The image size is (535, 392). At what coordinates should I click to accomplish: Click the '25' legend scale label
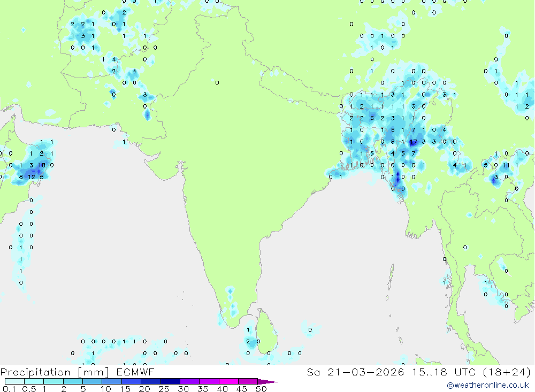click(x=164, y=389)
